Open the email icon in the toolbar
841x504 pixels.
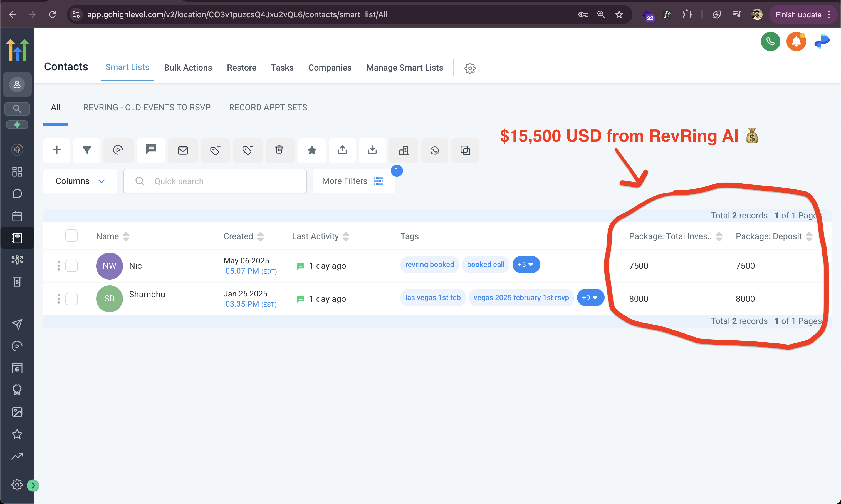point(183,150)
